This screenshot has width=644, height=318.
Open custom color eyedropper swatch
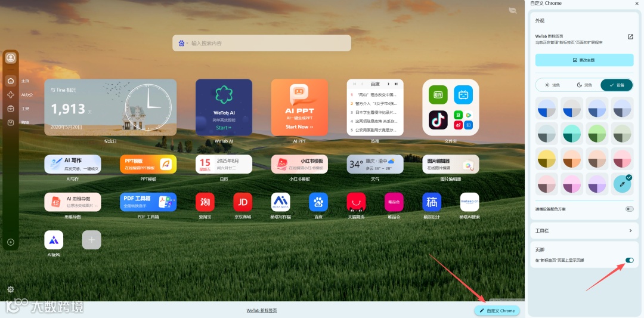tap(622, 184)
